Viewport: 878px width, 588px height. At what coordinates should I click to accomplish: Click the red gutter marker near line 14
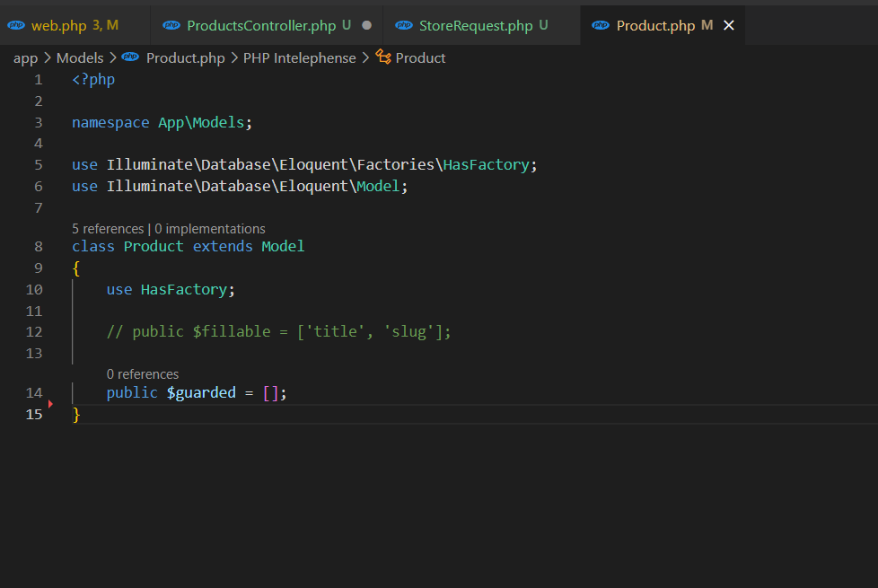tap(50, 403)
